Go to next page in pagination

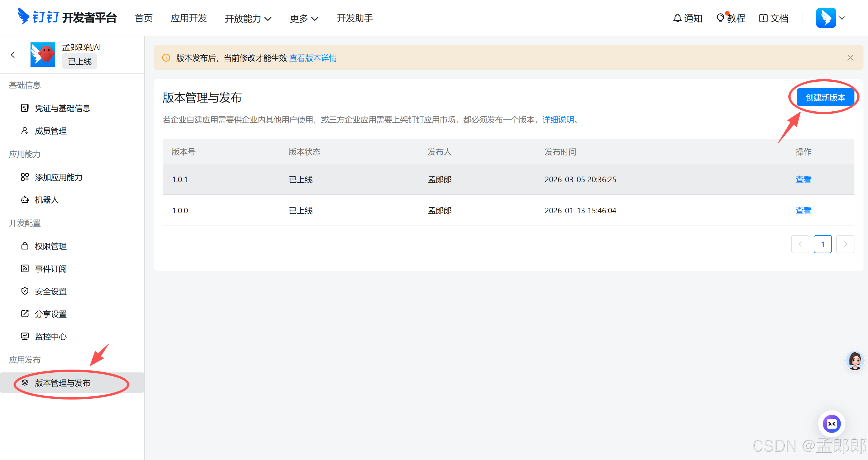pos(845,244)
